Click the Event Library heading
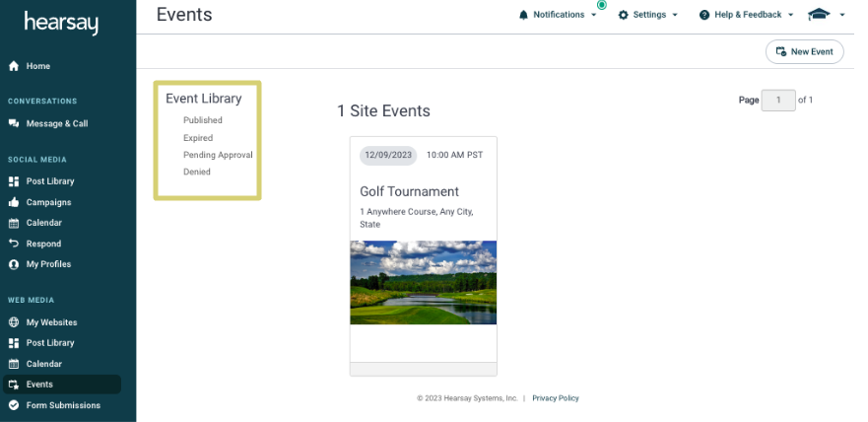The image size is (868, 422). coord(204,99)
